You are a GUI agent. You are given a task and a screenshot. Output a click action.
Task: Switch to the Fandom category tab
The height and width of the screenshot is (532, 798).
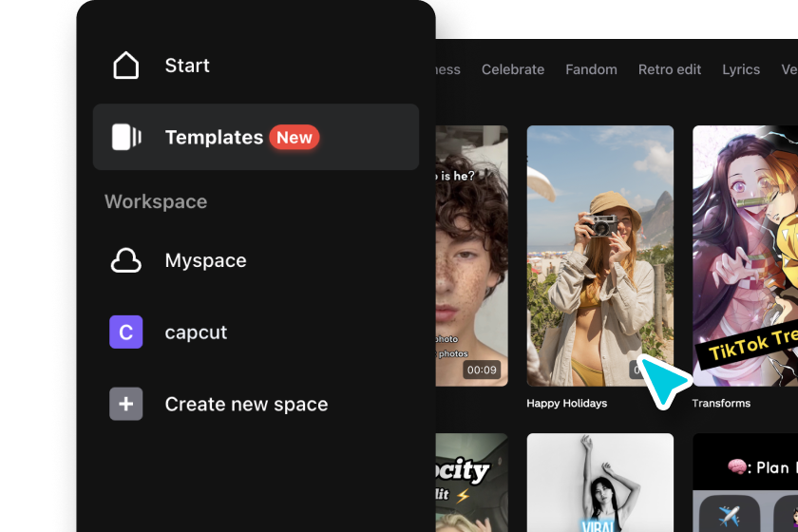coord(591,69)
